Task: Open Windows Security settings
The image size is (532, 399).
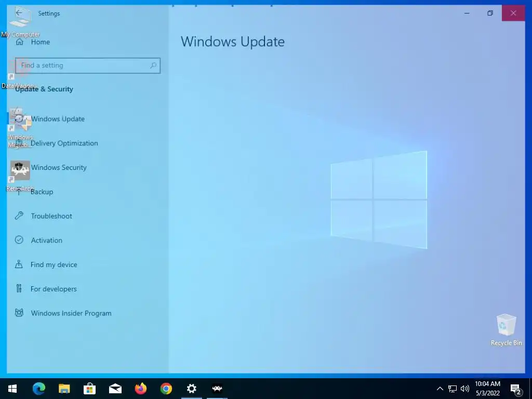Action: (x=59, y=168)
